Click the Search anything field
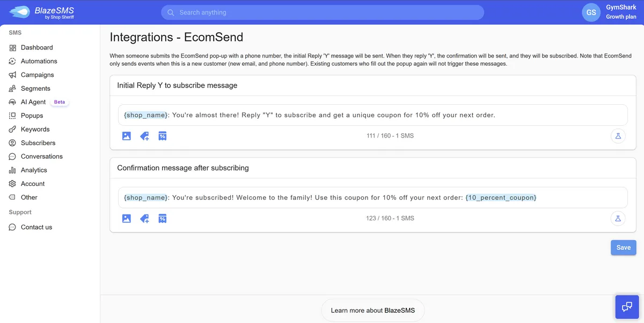This screenshot has width=644, height=323. (x=322, y=12)
